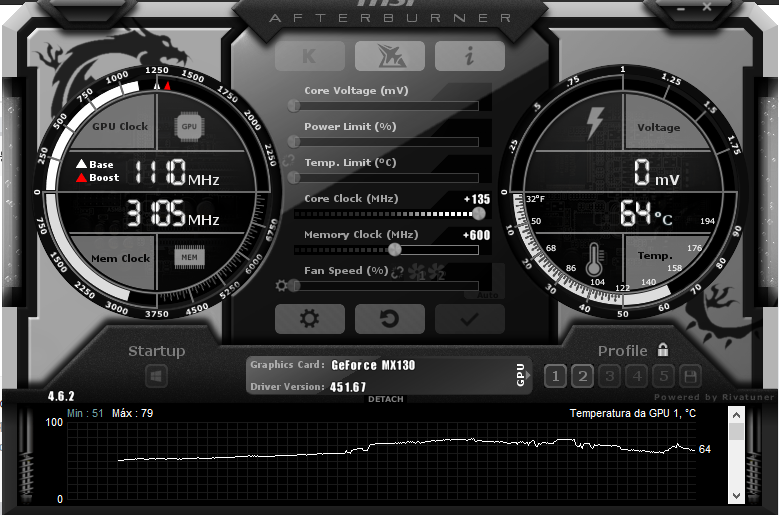Click the GPU chip icon in gauge
The image size is (779, 515).
(x=189, y=127)
